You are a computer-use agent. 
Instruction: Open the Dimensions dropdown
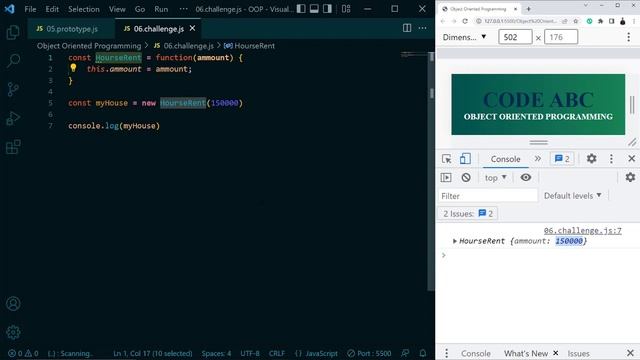(x=464, y=37)
